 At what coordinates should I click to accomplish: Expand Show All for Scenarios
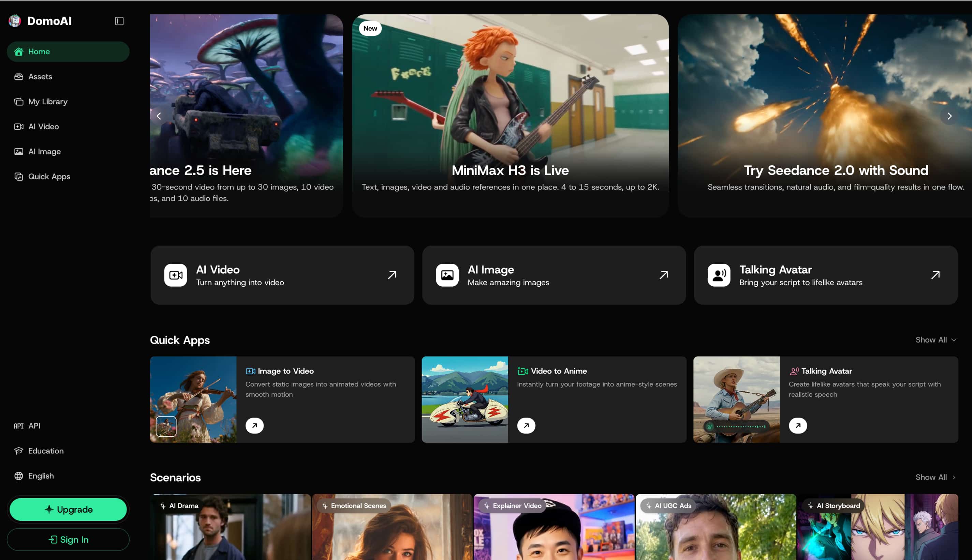936,477
